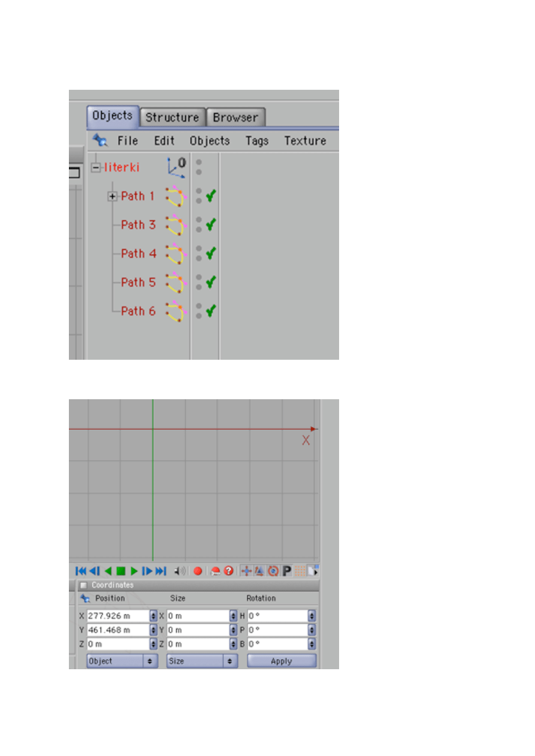This screenshot has height=756, width=535.
Task: Open the Tags menu
Action: pos(256,141)
